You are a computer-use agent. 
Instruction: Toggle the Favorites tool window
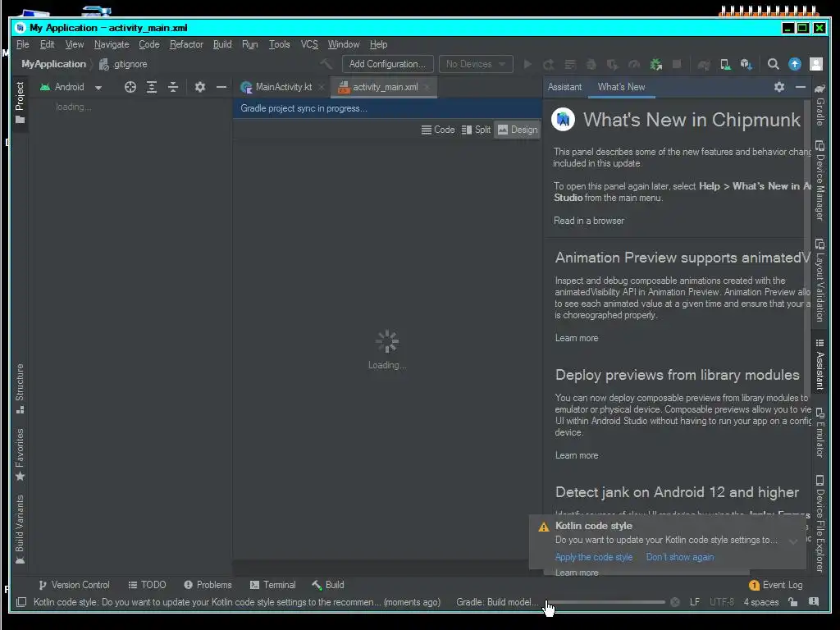20,454
